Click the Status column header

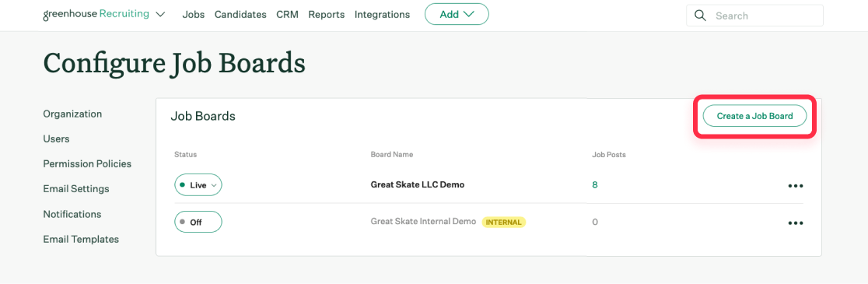[185, 155]
